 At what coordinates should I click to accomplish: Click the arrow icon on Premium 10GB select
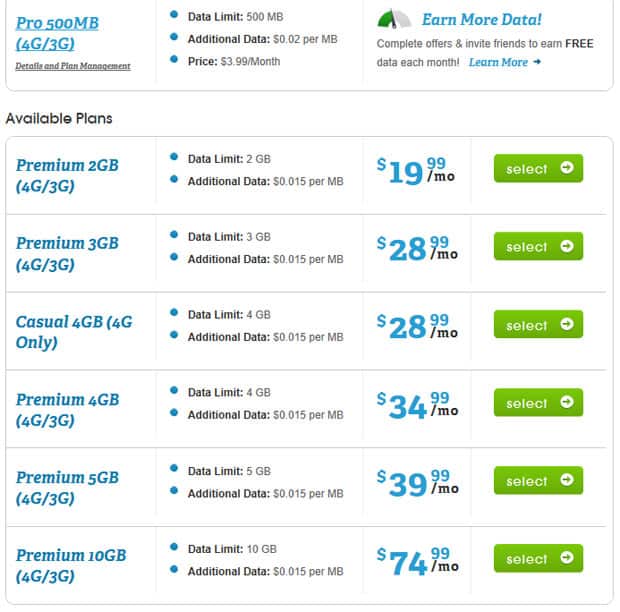pyautogui.click(x=567, y=557)
